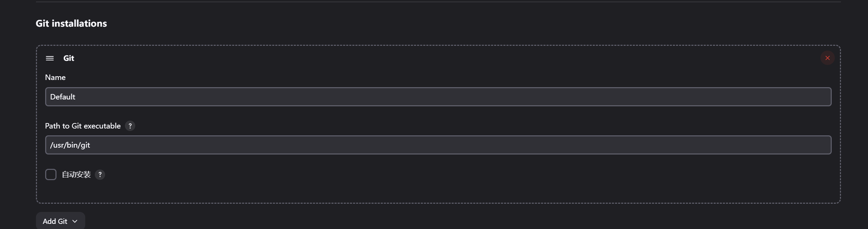Focus the Name input field

438,97
